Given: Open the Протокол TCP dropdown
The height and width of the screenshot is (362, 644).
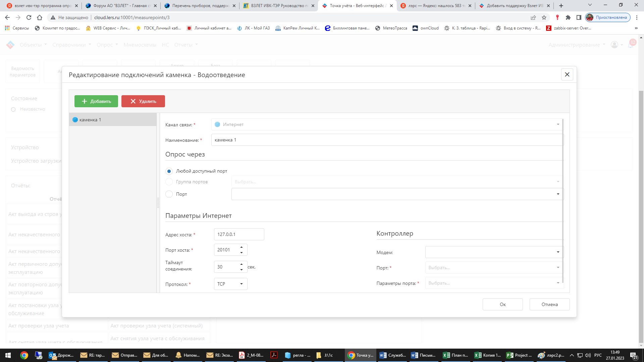Looking at the screenshot, I should coord(231,284).
